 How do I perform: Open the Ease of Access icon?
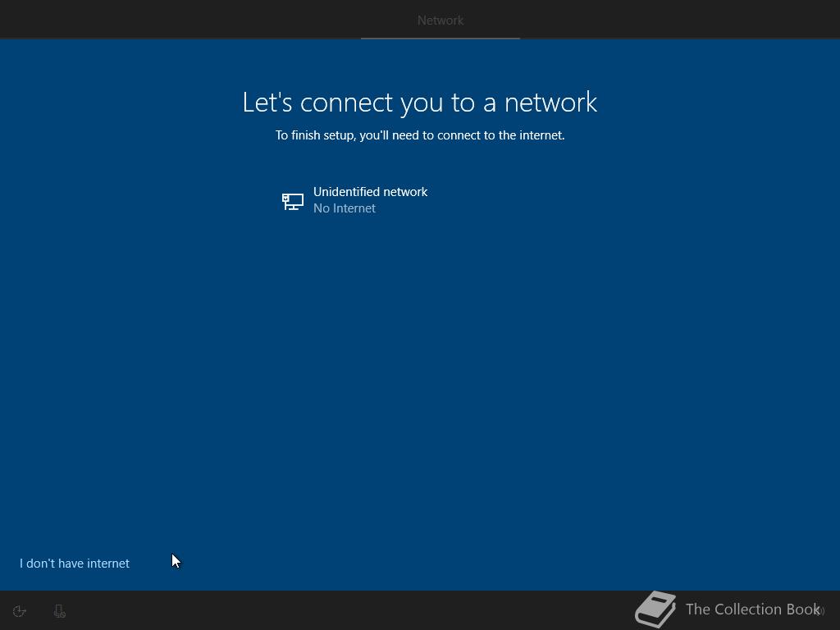(x=20, y=610)
